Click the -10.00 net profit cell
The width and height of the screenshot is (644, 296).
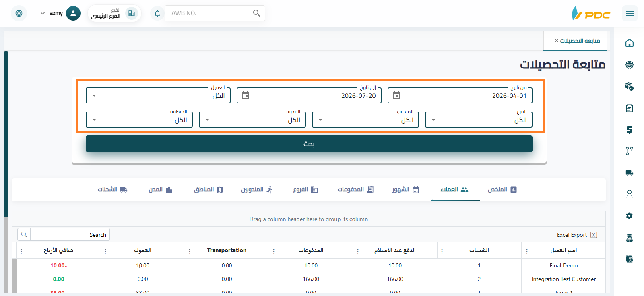pyautogui.click(x=59, y=265)
